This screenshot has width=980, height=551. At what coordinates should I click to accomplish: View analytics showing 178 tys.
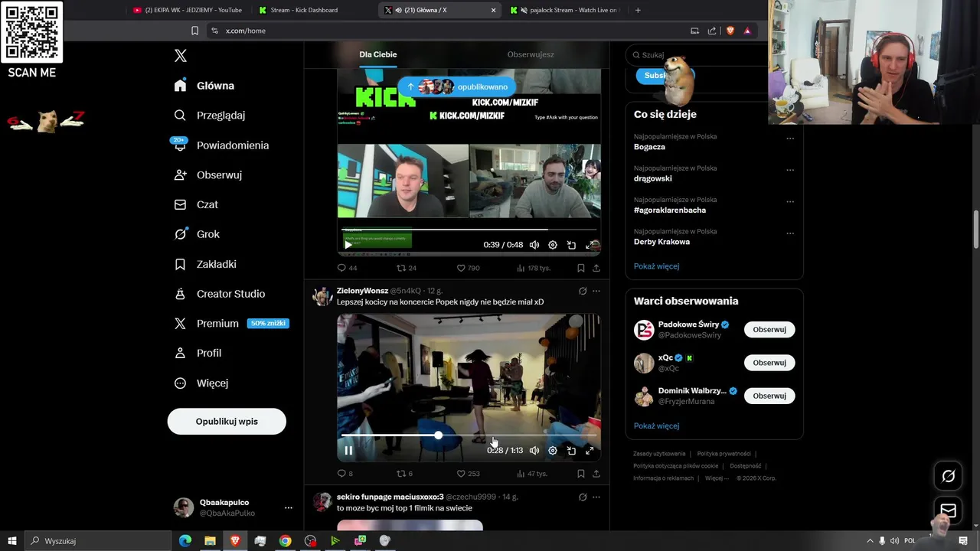click(534, 268)
